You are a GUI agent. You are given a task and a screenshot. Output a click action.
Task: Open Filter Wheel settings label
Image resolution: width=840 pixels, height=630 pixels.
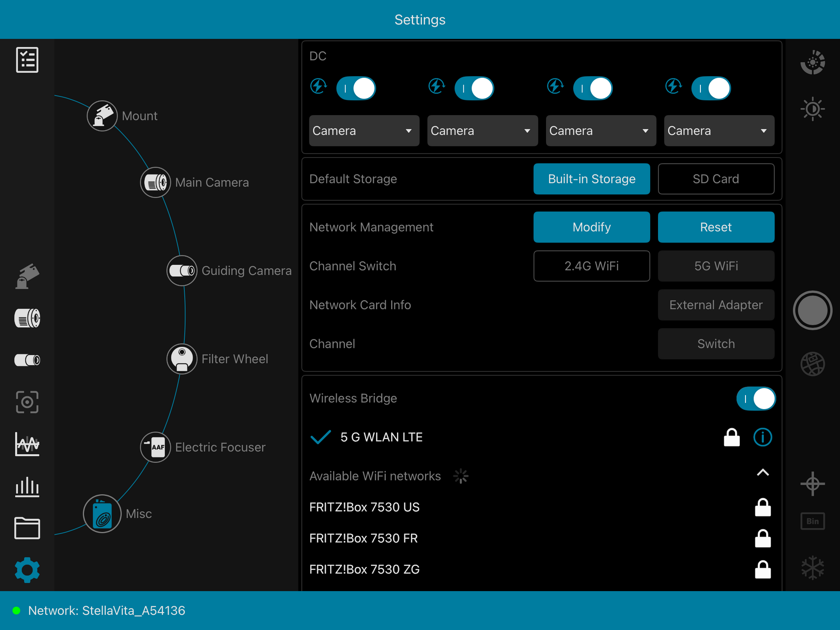pyautogui.click(x=234, y=359)
